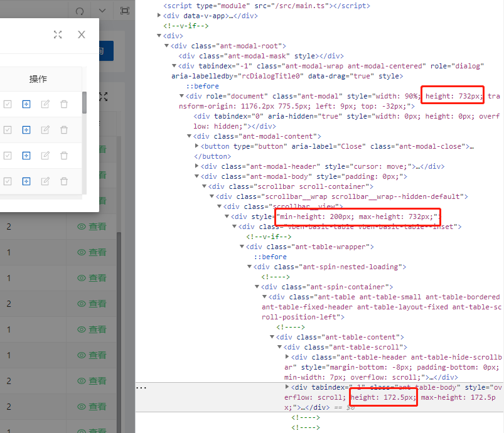Viewport: 504px width, 433px height.
Task: Expand the ant-modal-header element node
Action: [x=195, y=166]
